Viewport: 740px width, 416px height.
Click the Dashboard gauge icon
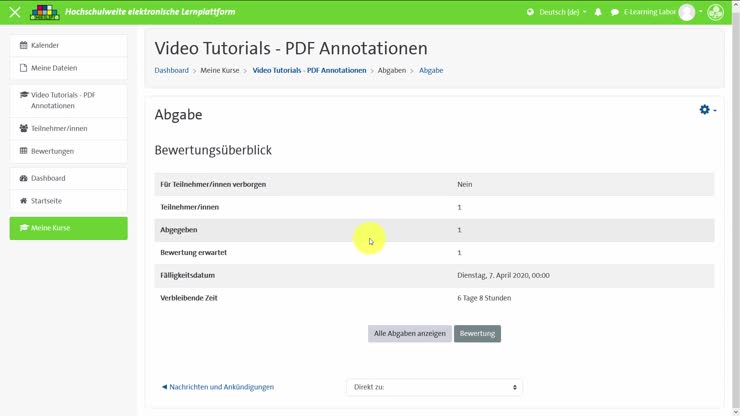(24, 178)
